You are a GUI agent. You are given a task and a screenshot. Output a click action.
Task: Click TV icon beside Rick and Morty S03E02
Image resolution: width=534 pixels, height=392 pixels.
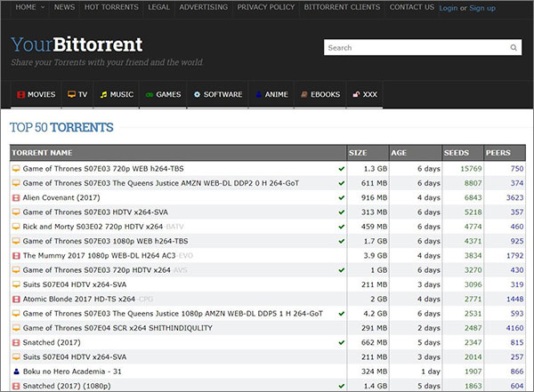pos(16,227)
